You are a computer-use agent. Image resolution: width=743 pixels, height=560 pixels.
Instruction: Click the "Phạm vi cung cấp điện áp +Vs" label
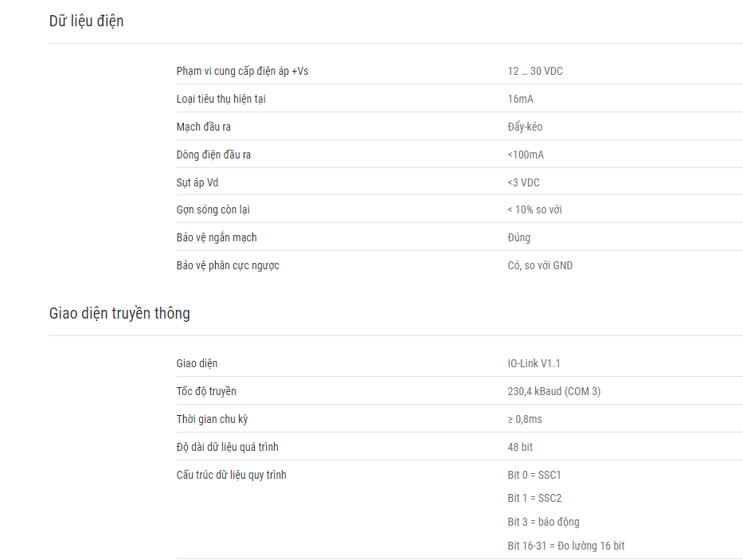coord(242,72)
